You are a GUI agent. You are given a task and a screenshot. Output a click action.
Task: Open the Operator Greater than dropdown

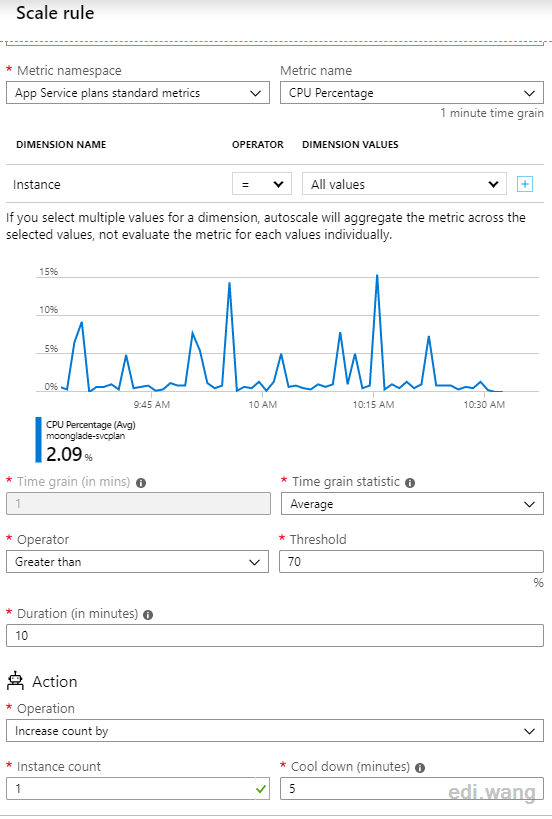pos(137,562)
